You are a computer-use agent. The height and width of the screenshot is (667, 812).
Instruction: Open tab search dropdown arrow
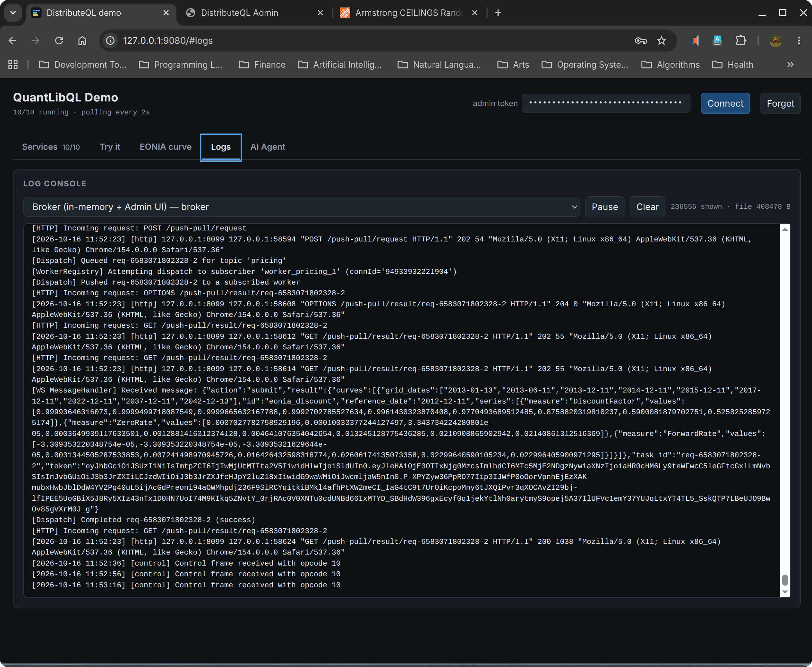click(x=13, y=13)
